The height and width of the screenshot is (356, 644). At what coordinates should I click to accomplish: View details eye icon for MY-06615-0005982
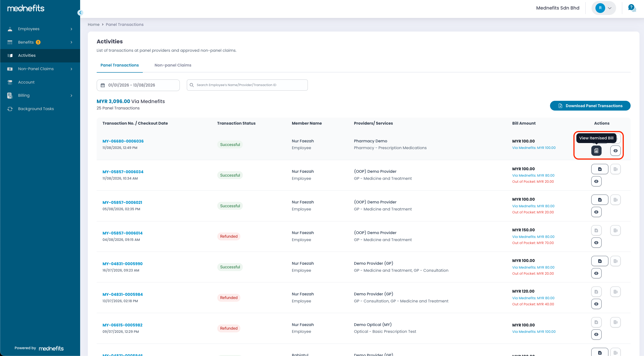[596, 334]
